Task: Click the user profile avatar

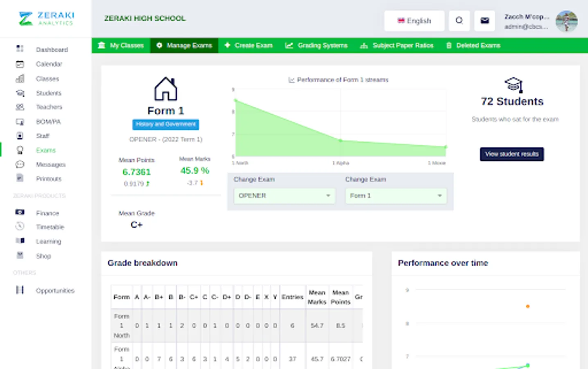Action: [x=567, y=21]
